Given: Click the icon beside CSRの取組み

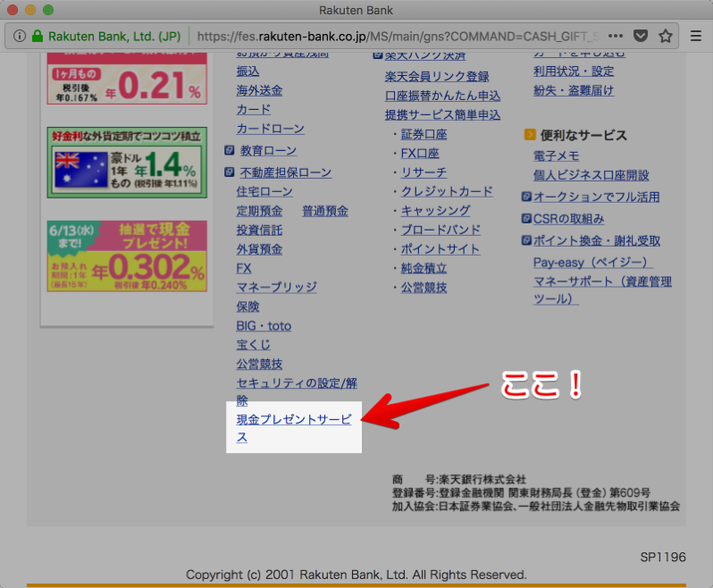Looking at the screenshot, I should point(526,218).
